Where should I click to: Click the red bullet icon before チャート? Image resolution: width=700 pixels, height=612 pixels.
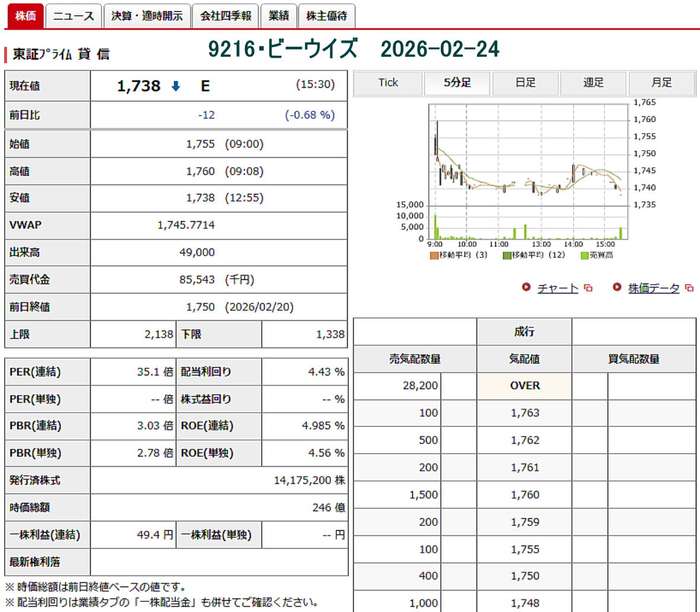[x=526, y=288]
